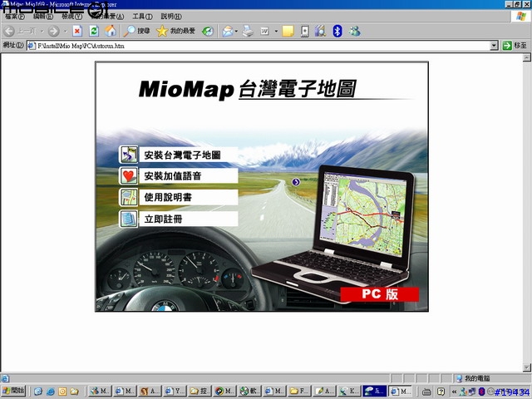532x399 pixels.
Task: Click the heart icon beside 安裝加值語音
Action: (129, 175)
